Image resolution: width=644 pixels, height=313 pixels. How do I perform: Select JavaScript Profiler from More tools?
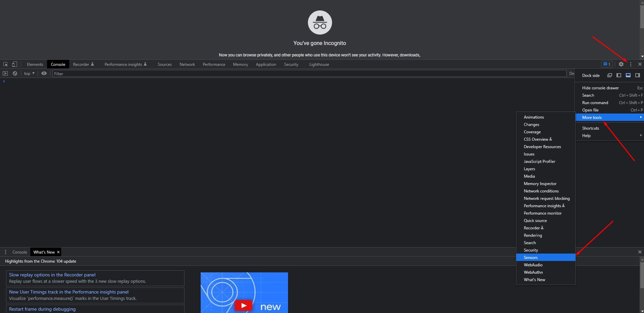[546, 161]
